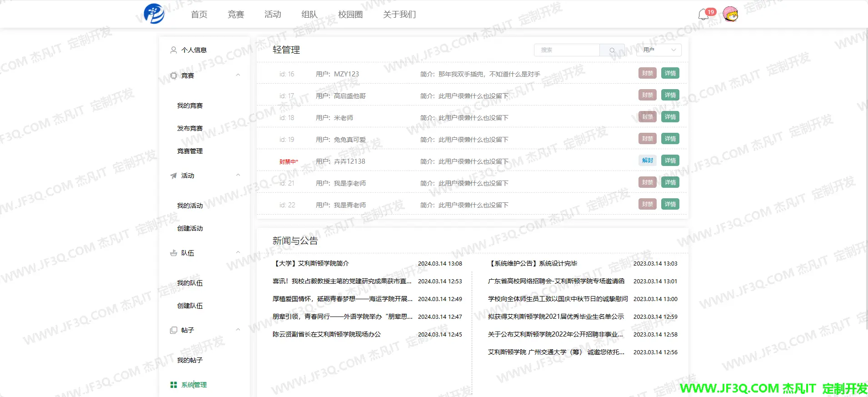Open 关于我们 in top navigation
This screenshot has width=868, height=397.
point(399,15)
